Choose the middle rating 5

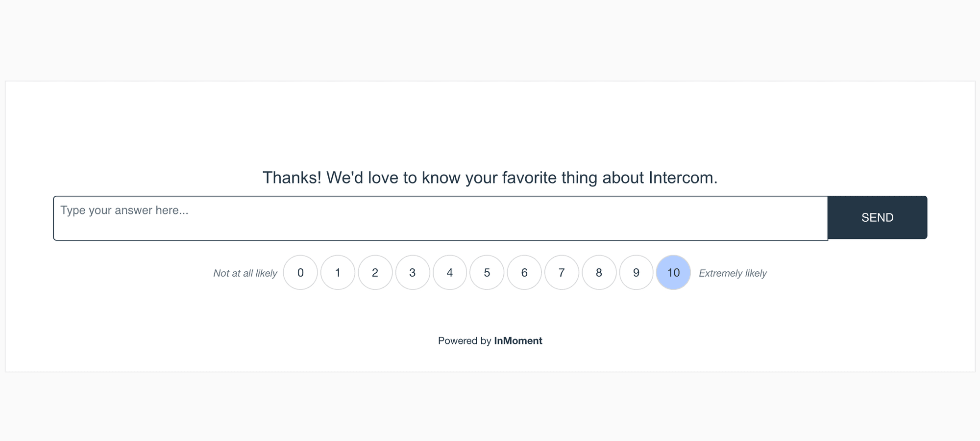tap(487, 273)
